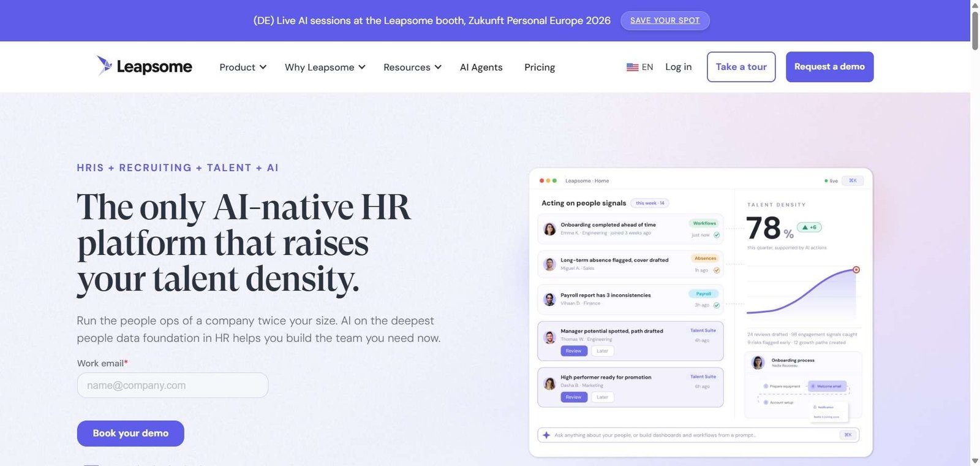
Task: Click the 'Ask anything about your people' prompt field
Action: tap(698, 435)
